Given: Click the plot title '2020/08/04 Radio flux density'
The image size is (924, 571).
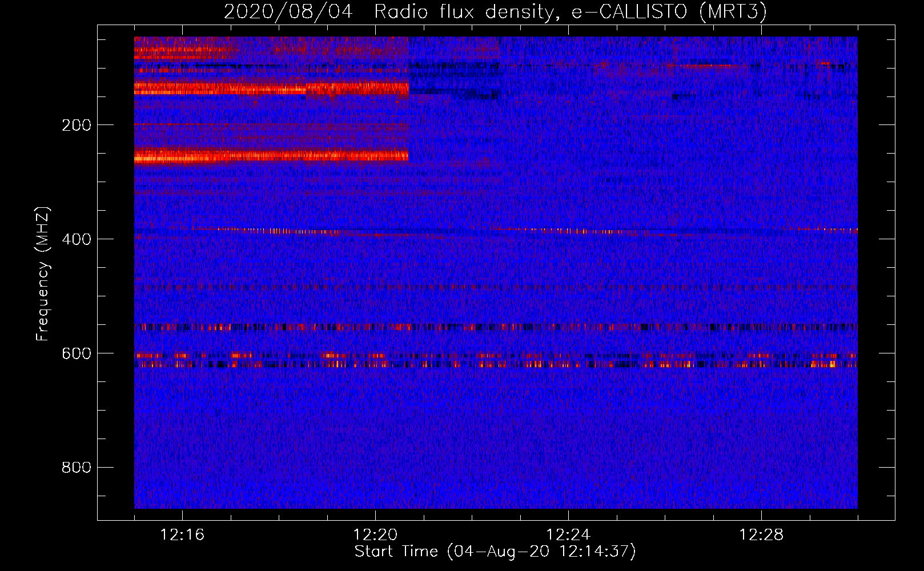Looking at the screenshot, I should click(x=495, y=11).
